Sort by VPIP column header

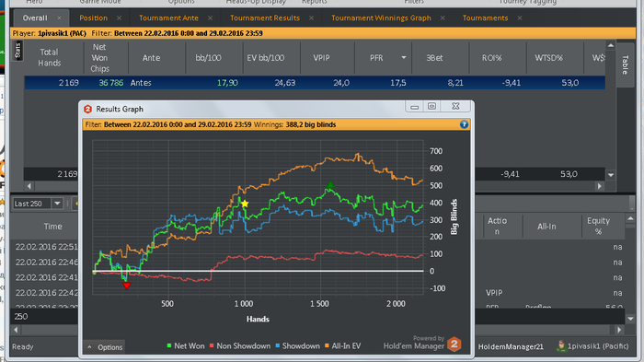(321, 58)
